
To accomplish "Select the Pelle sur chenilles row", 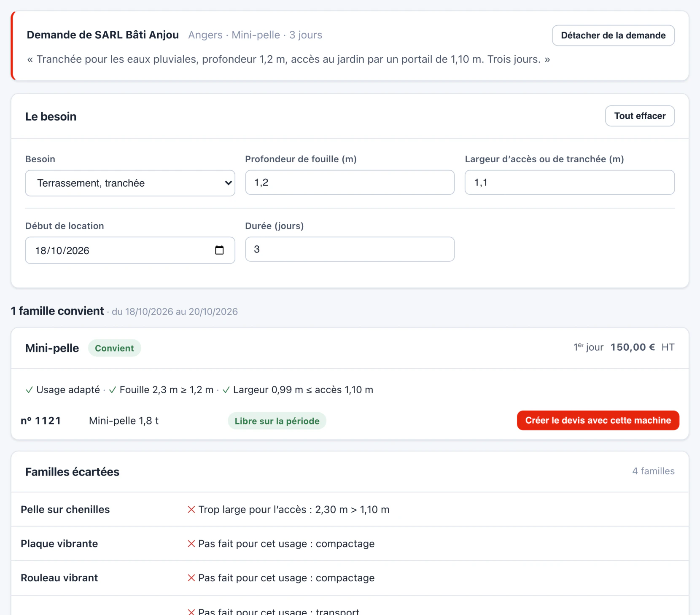I will [x=350, y=509].
